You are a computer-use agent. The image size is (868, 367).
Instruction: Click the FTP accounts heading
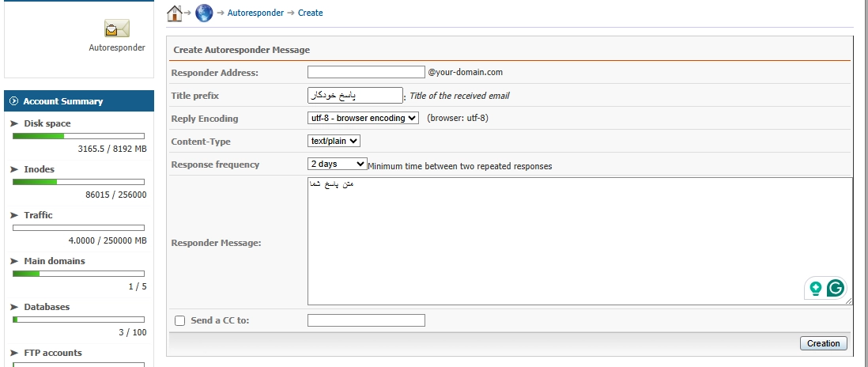[x=53, y=354]
